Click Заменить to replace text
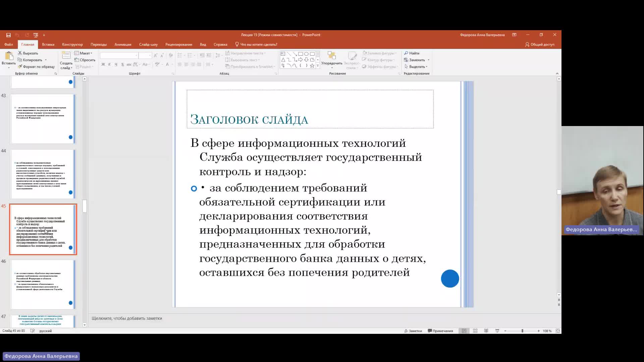This screenshot has height=362, width=644. tap(414, 60)
